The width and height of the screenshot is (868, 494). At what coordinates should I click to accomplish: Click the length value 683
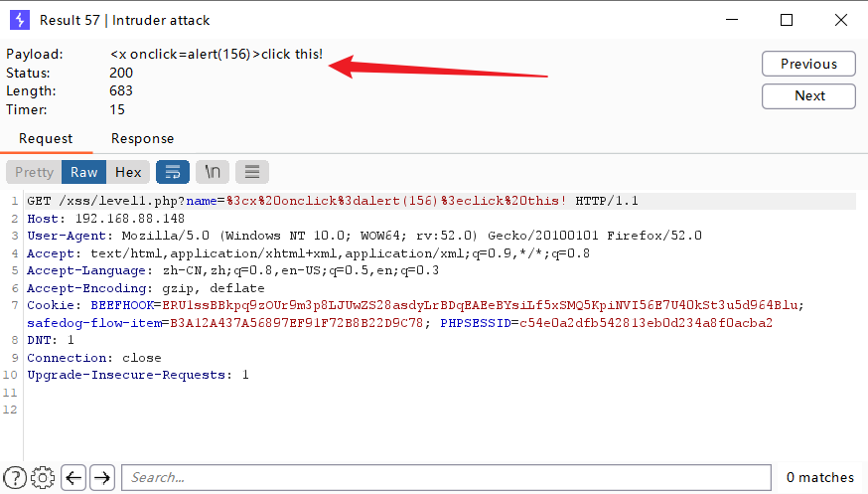click(121, 90)
